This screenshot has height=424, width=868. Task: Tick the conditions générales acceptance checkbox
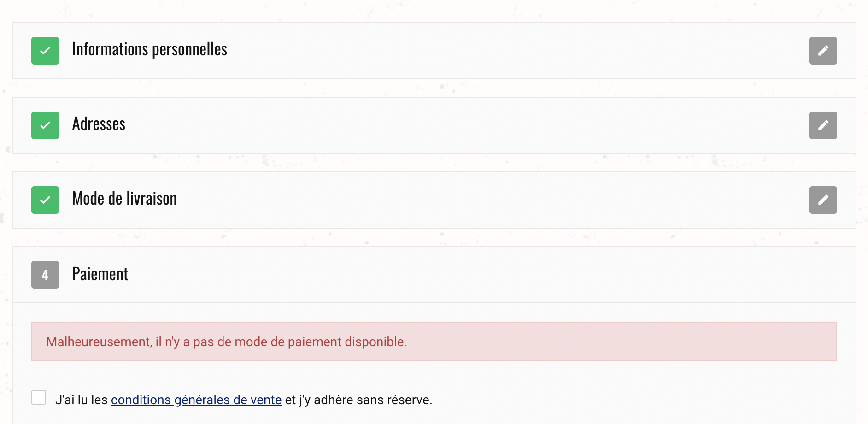coord(39,397)
